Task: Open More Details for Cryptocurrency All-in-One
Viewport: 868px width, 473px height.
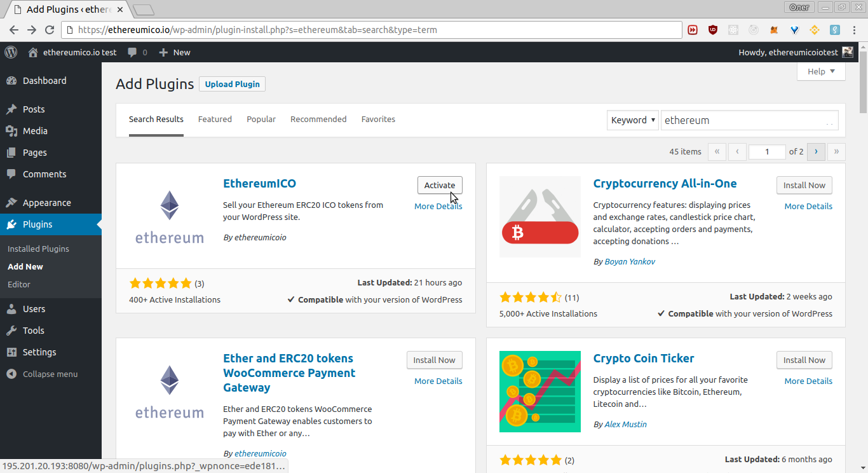Action: click(808, 206)
